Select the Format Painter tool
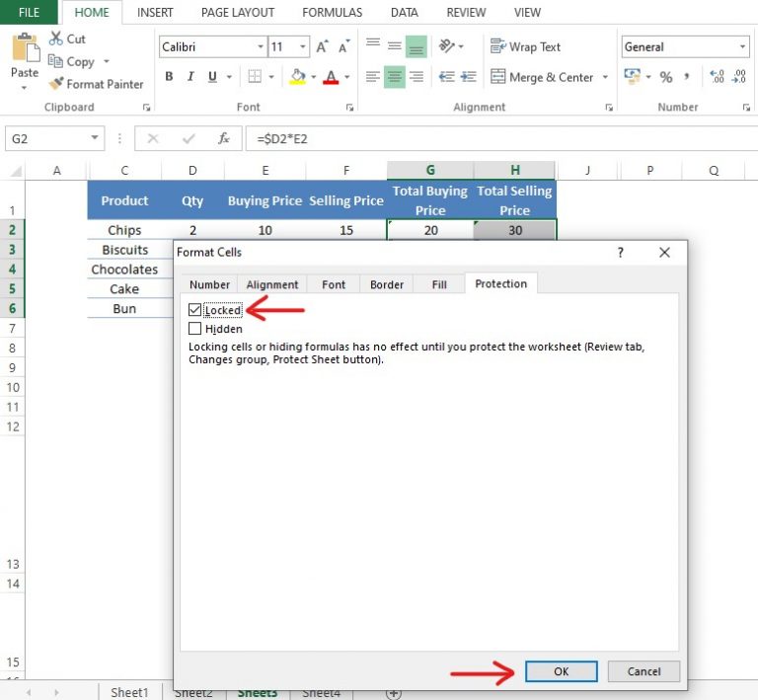Viewport: 758px width, 700px height. (x=96, y=84)
